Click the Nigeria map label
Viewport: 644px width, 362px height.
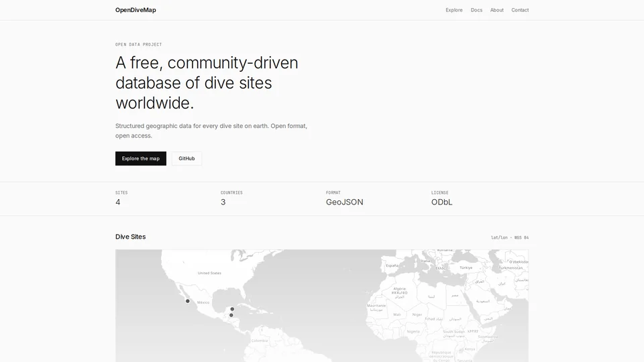[413, 332]
